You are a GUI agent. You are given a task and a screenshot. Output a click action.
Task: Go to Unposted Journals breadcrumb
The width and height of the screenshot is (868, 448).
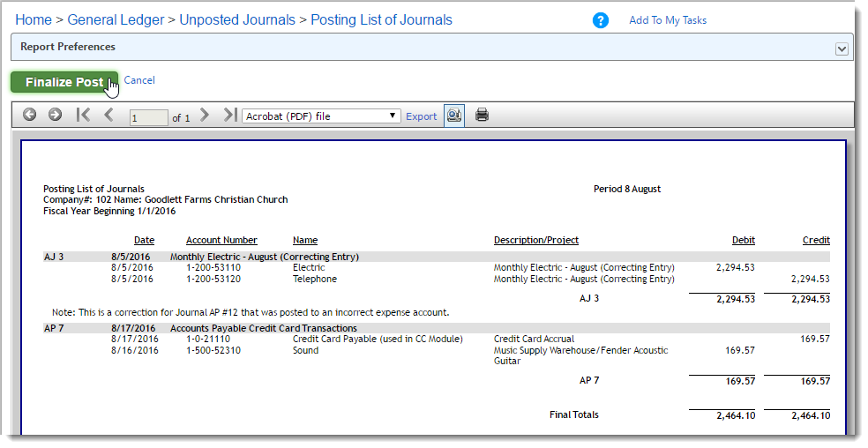point(237,20)
